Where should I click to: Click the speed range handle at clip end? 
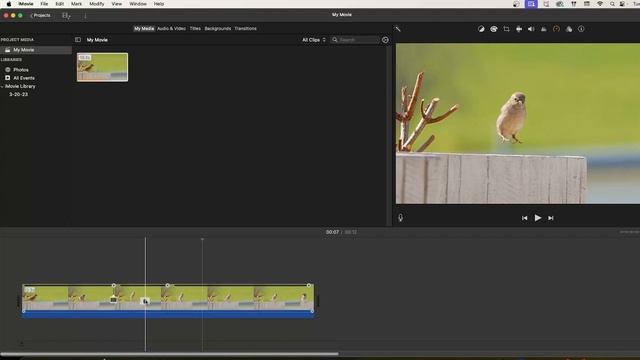coord(309,285)
